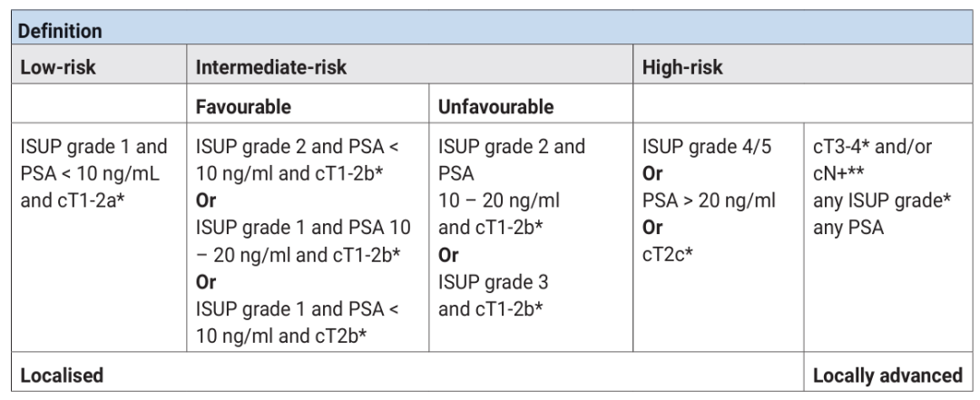Click the "Favourable" subheading under Intermediate-risk
980x400 pixels.
pyautogui.click(x=243, y=107)
